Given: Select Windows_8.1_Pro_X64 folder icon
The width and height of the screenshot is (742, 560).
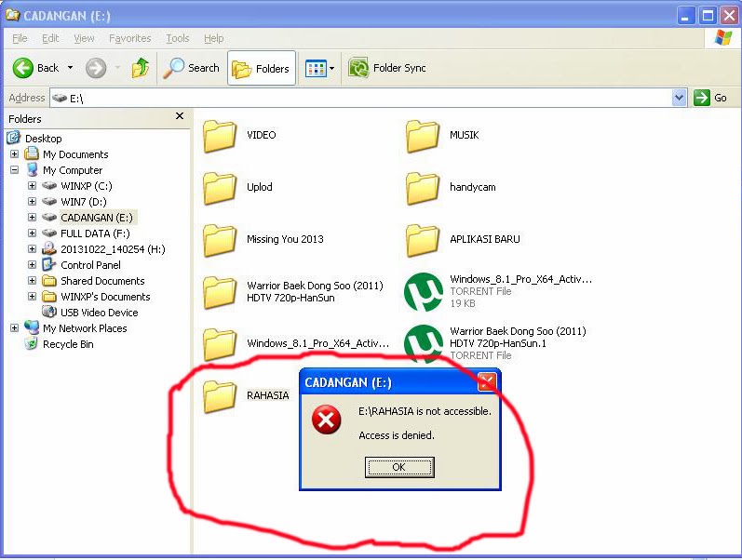Looking at the screenshot, I should (220, 344).
